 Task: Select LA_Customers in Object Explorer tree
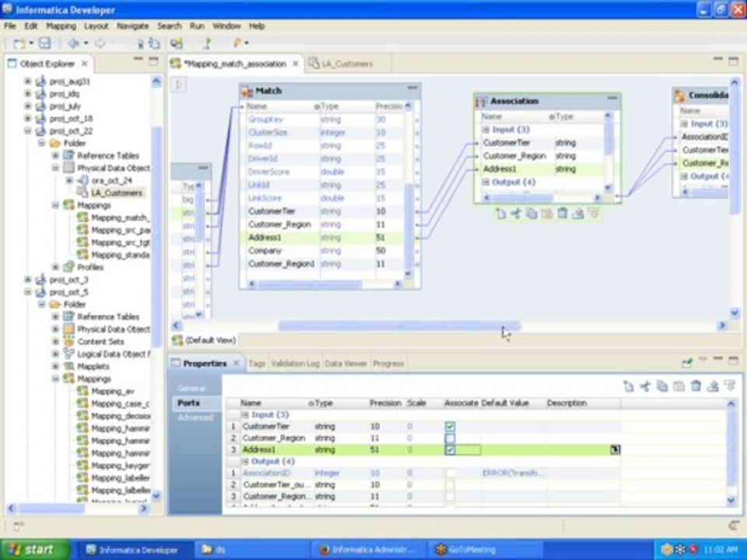click(x=116, y=193)
